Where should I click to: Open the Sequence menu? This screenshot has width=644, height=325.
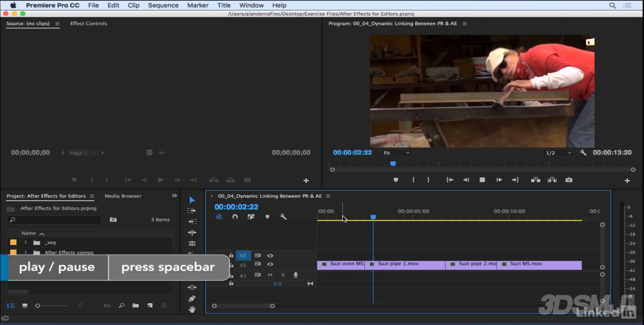point(163,5)
